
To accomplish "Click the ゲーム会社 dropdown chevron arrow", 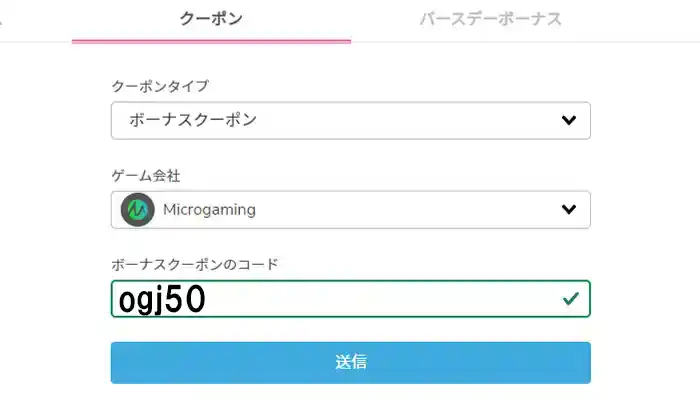I will [x=569, y=210].
